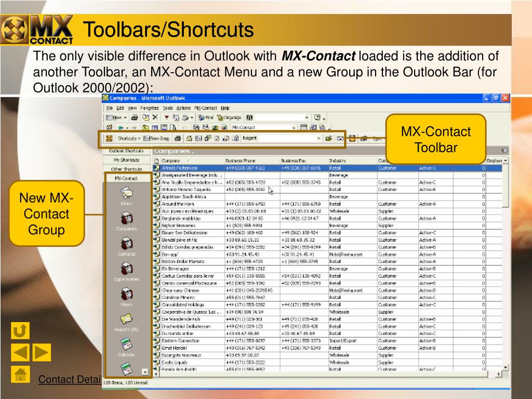
Task: Open the Companies shortcut in the Outlook Bar
Action: [126, 221]
